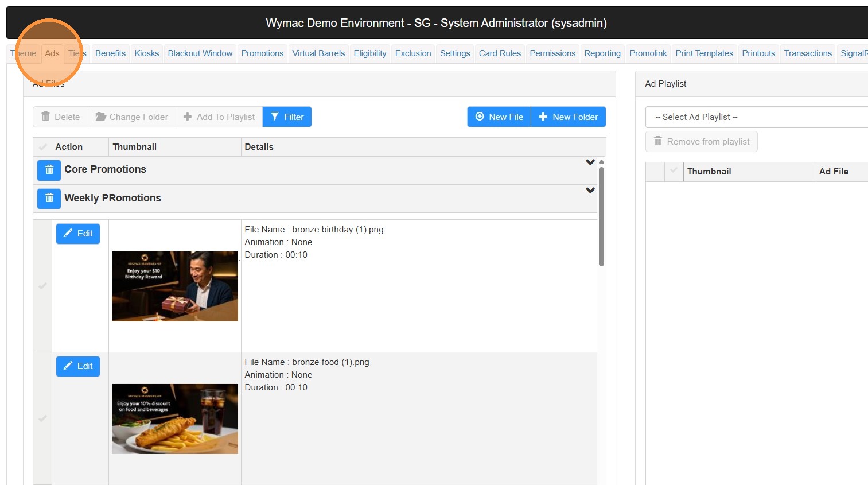Create a New Folder
This screenshot has height=485, width=868.
tap(569, 117)
